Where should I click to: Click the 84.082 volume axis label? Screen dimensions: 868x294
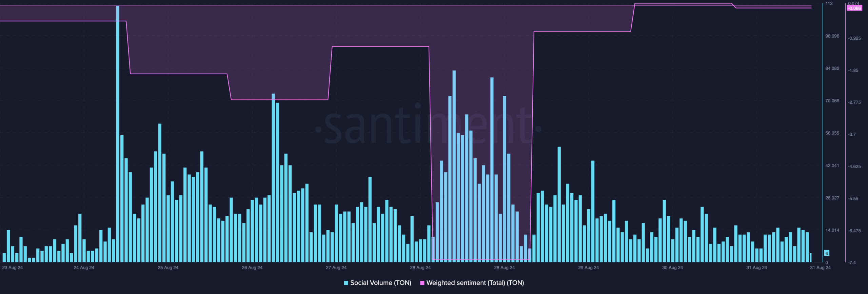pos(832,68)
